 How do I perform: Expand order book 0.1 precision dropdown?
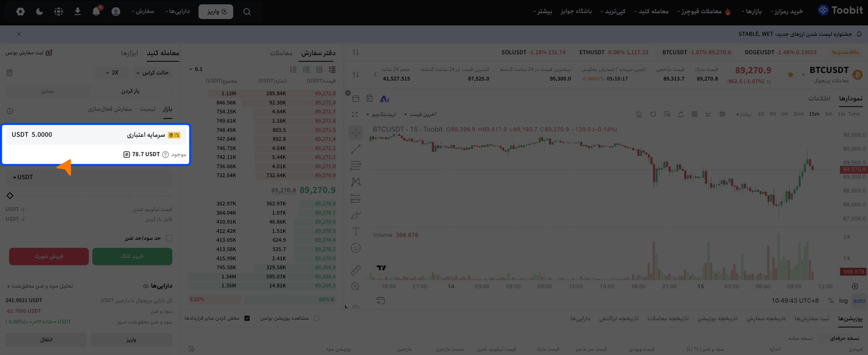coord(196,69)
